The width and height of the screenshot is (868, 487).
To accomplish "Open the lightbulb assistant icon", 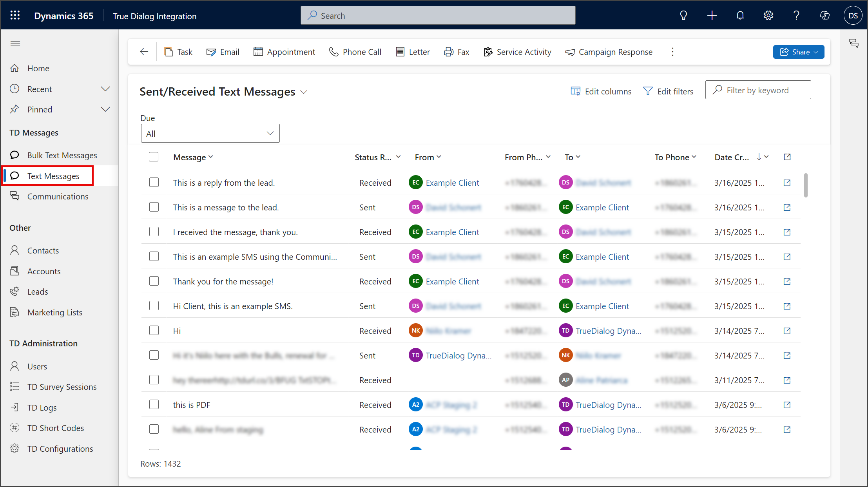I will [x=683, y=16].
